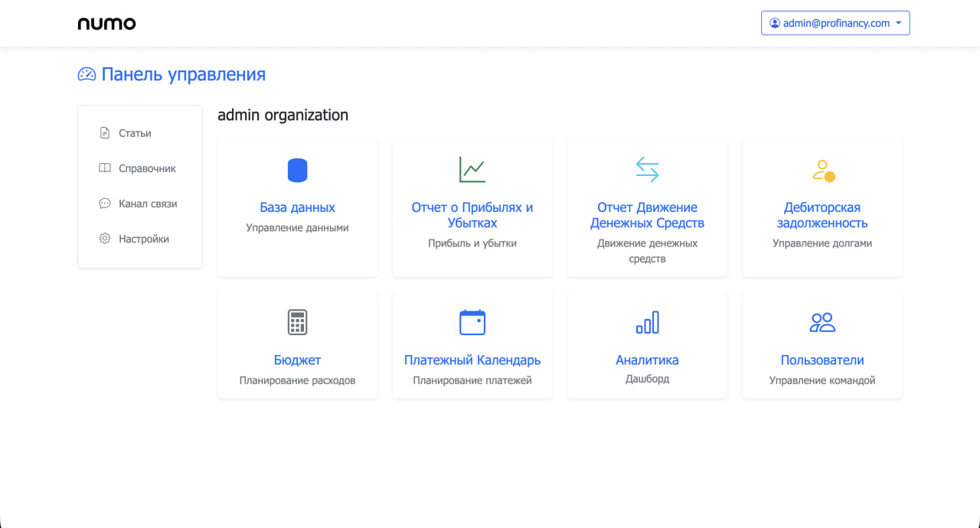
Task: Open the Платежный Календарь link
Action: point(472,360)
